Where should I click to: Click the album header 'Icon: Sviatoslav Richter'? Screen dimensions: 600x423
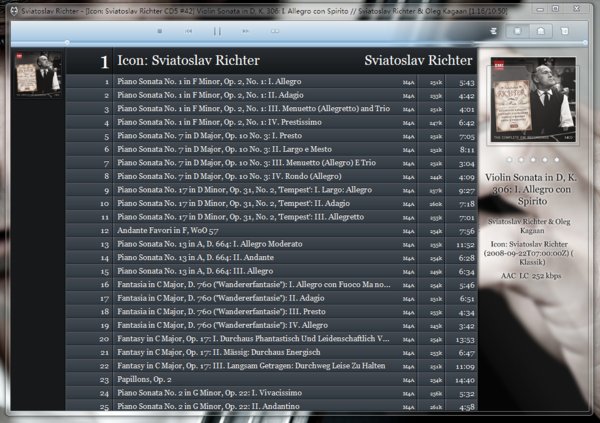coord(188,60)
